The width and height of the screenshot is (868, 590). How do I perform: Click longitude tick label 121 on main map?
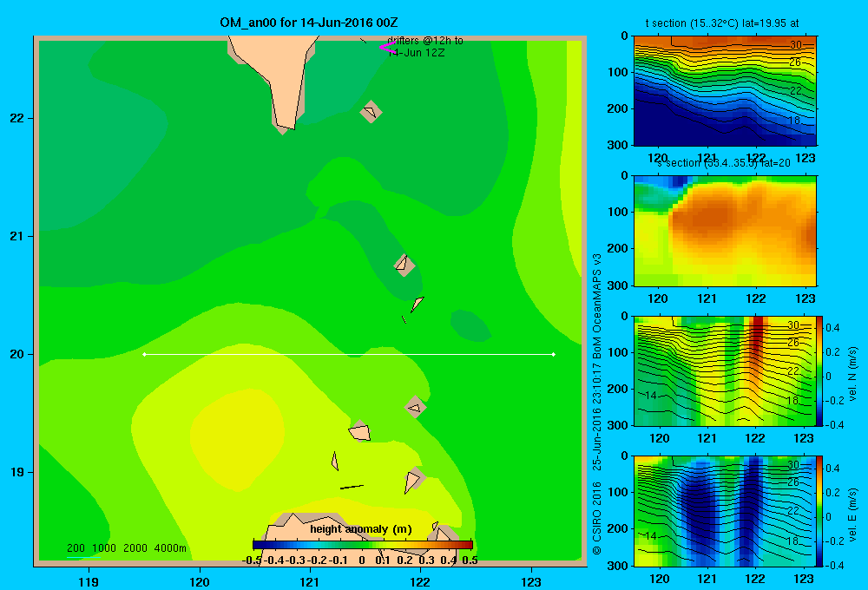click(310, 581)
